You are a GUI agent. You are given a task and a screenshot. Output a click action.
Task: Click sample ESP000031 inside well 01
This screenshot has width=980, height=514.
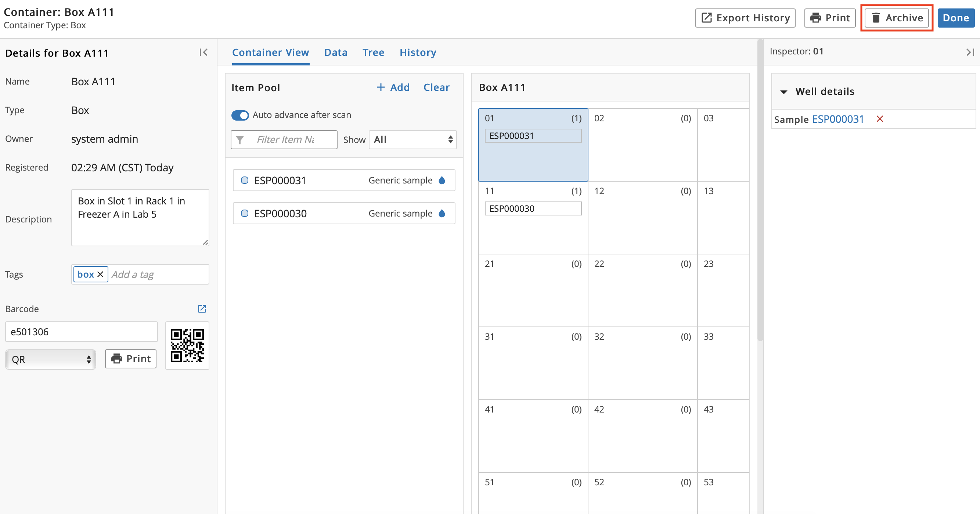[x=533, y=136]
